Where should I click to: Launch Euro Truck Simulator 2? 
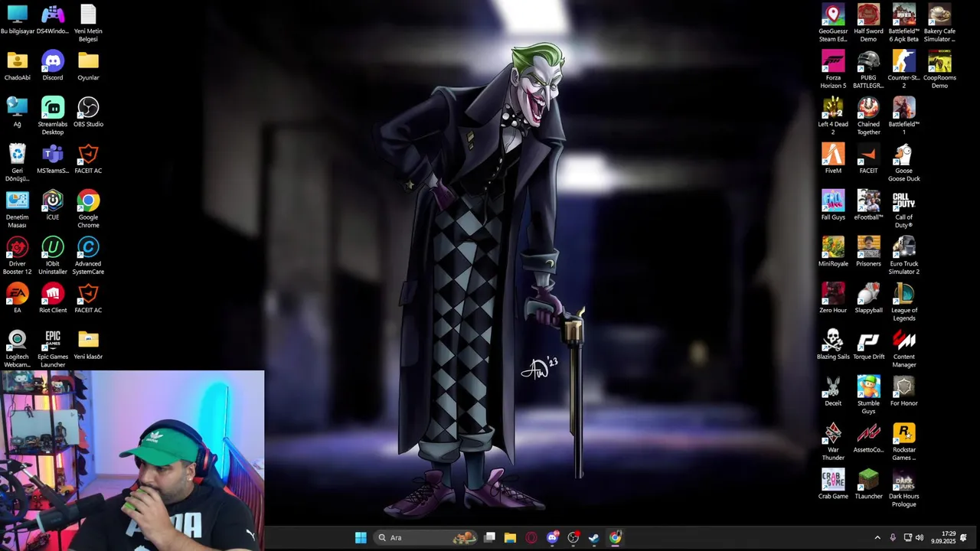904,256
